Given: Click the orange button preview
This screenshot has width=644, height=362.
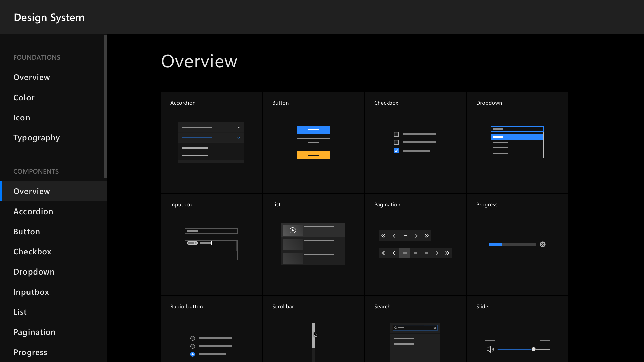Looking at the screenshot, I should (313, 155).
